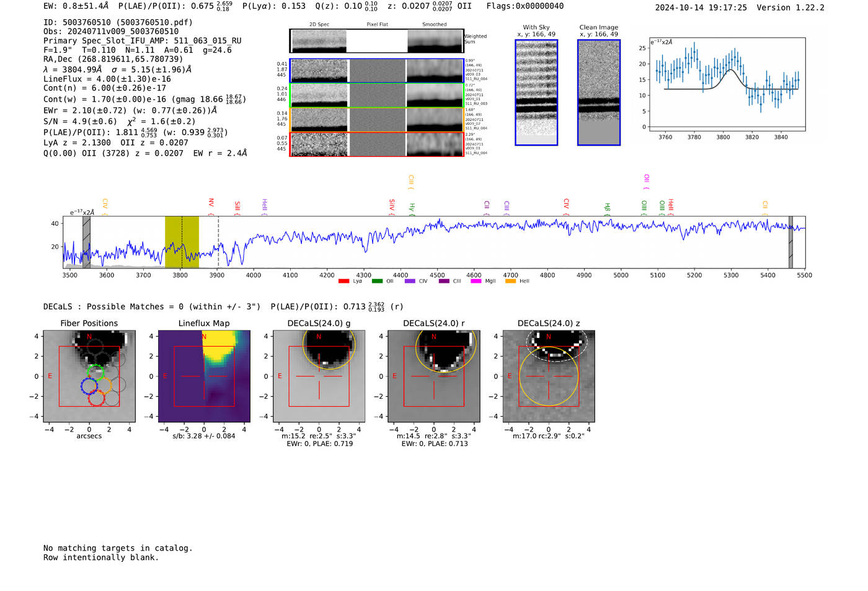The height and width of the screenshot is (591, 868).
Task: Open the Fiber Positions panel
Action: (x=89, y=376)
